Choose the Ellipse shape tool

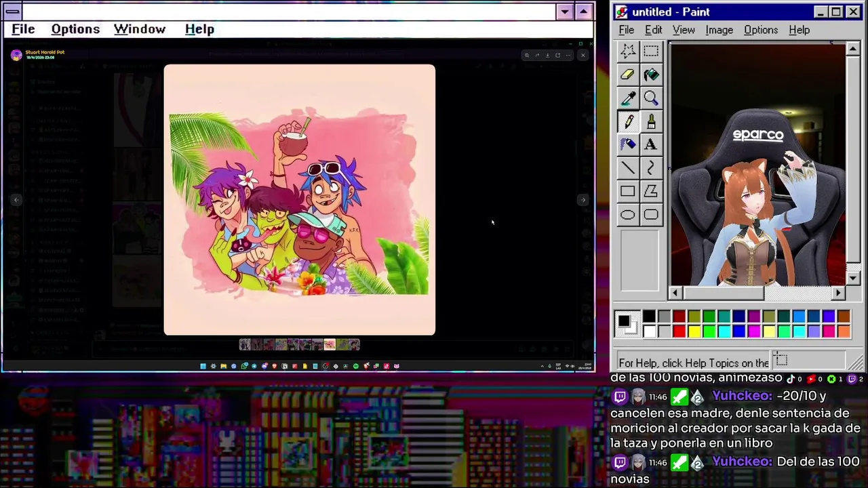(x=628, y=215)
